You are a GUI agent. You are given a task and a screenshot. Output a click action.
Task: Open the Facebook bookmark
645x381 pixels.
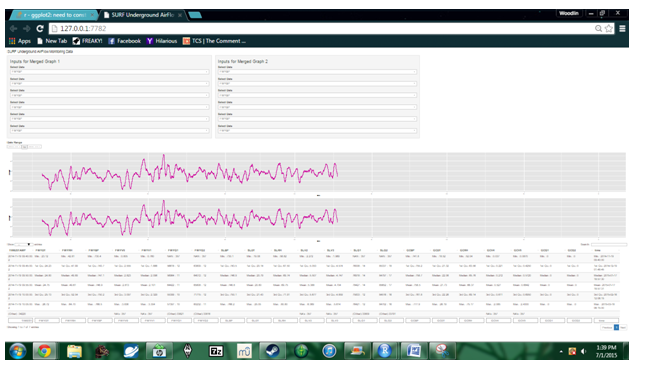[x=124, y=41]
